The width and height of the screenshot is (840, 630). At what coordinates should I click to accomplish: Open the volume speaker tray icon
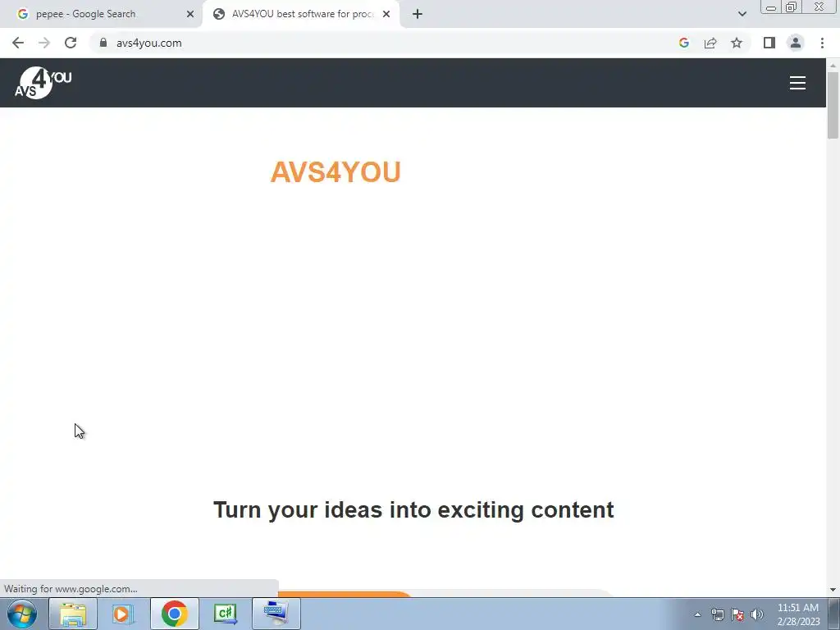[757, 614]
